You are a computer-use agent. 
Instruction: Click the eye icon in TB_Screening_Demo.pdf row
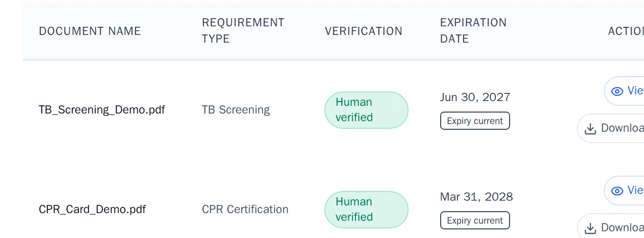click(x=617, y=91)
